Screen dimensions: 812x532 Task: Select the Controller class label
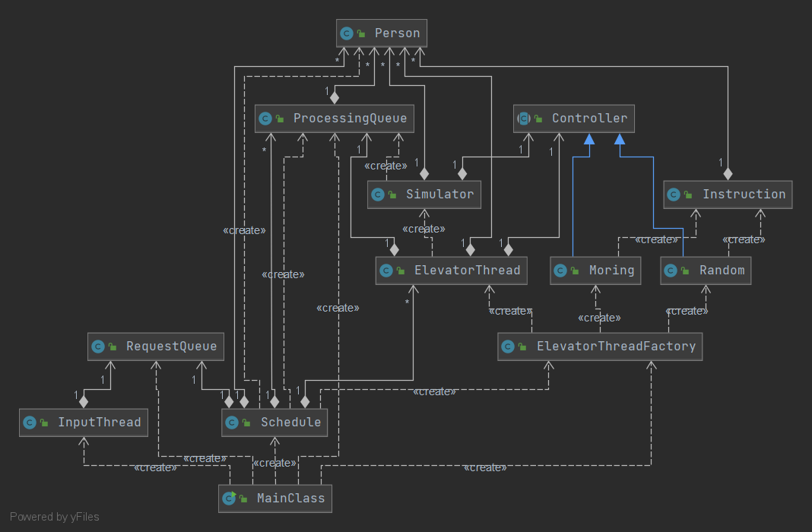pyautogui.click(x=589, y=118)
